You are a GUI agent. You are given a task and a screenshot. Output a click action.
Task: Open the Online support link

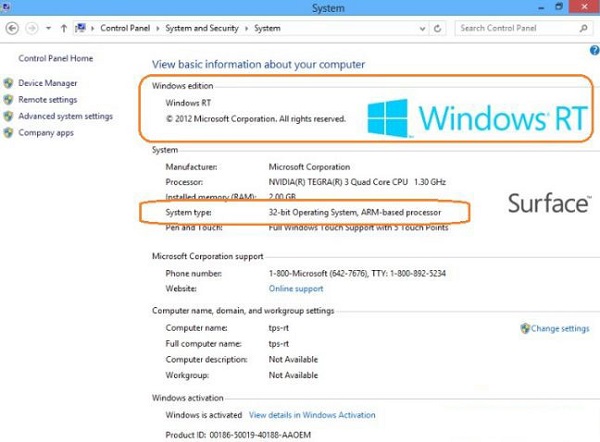coord(296,289)
